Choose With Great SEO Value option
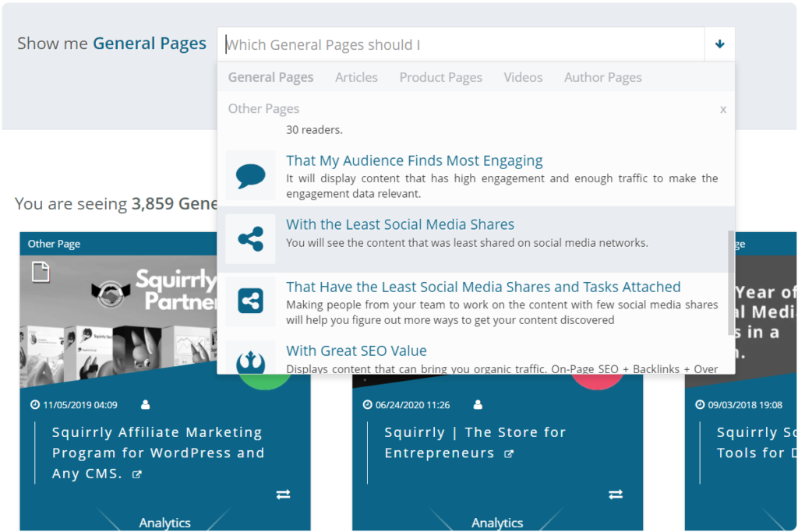 pos(356,351)
